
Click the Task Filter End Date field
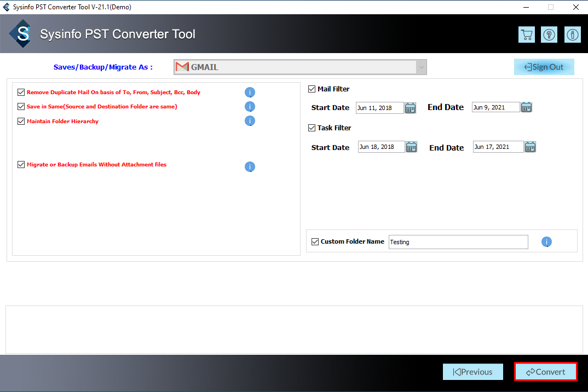498,147
